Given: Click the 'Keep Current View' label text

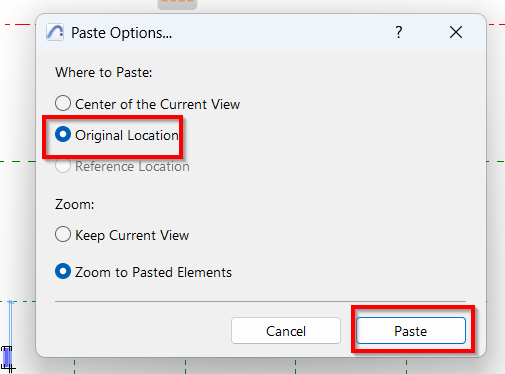Looking at the screenshot, I should pos(132,235).
